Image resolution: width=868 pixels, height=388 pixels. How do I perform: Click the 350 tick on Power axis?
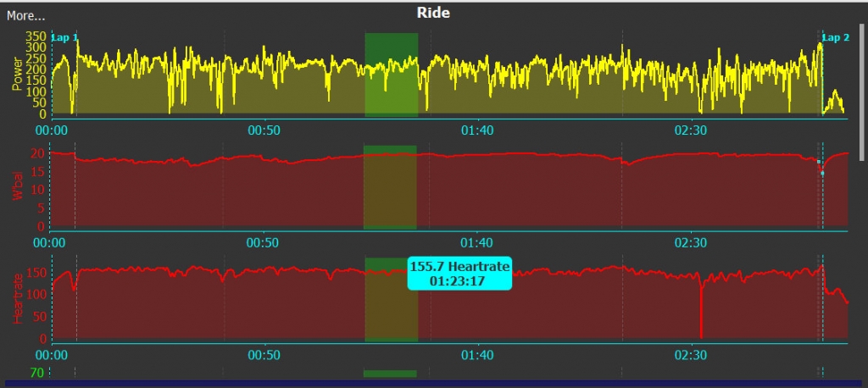[36, 36]
